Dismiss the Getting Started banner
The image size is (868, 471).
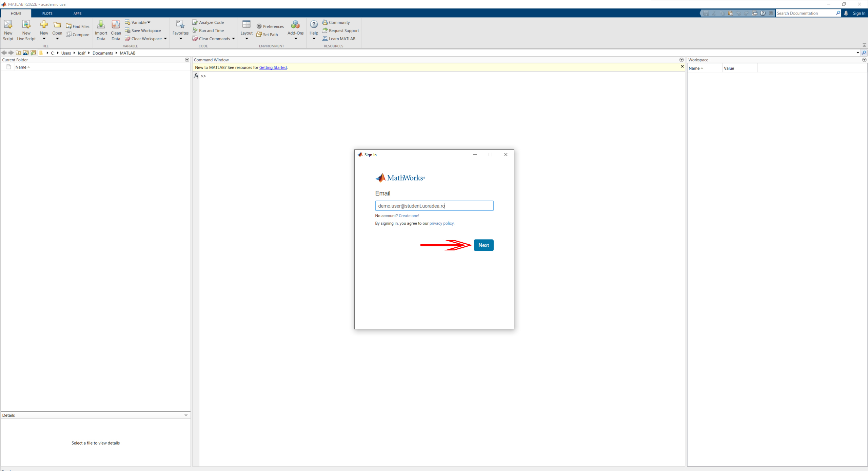coord(682,67)
